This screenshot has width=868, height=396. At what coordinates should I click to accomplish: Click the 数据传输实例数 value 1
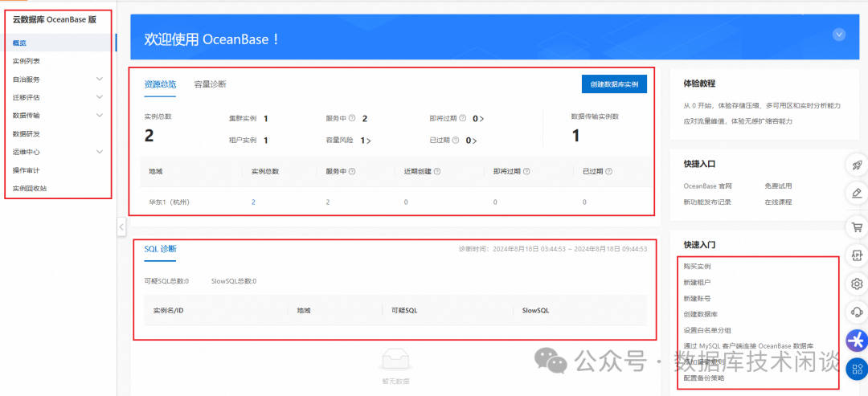(575, 136)
